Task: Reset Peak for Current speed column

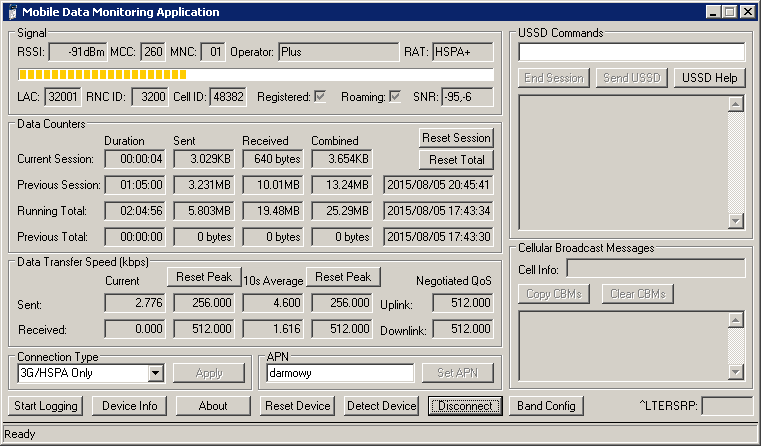Action: click(204, 277)
